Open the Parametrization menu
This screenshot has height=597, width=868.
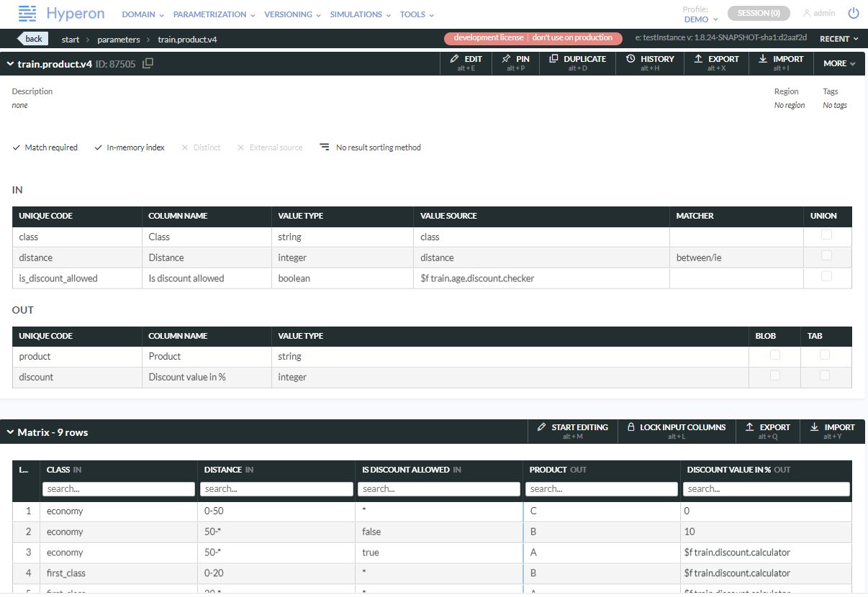point(214,14)
